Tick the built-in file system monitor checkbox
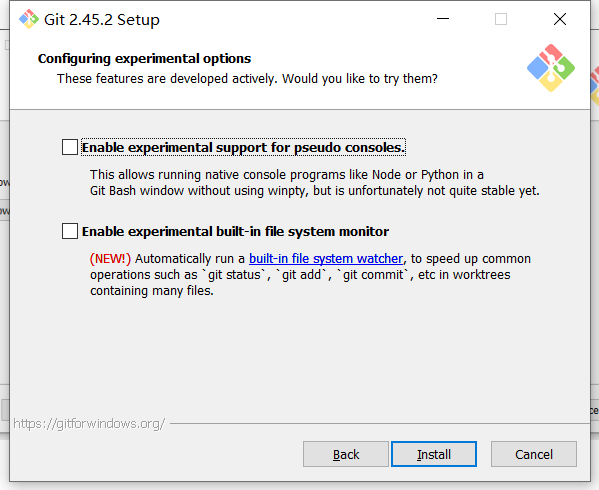The height and width of the screenshot is (490, 599). coord(70,231)
